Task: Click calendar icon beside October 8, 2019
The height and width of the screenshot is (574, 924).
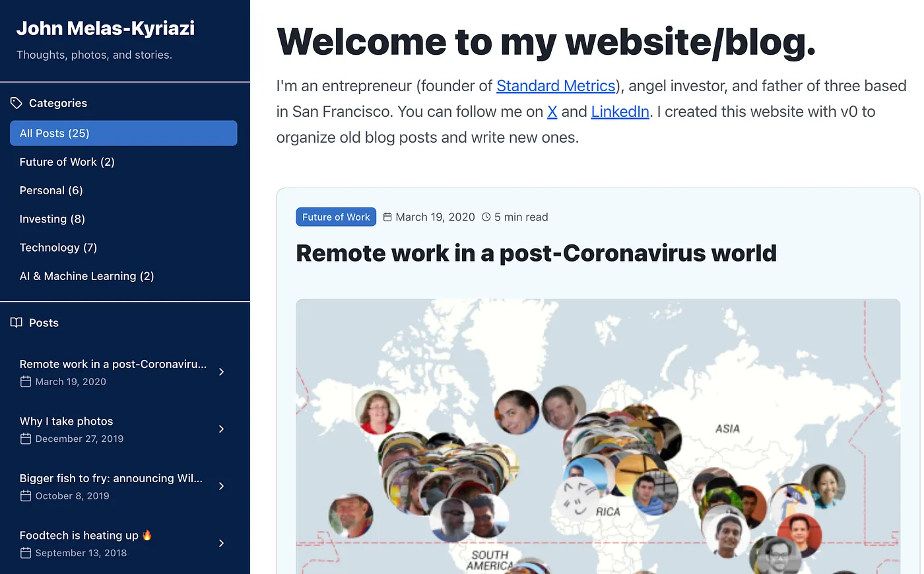Action: (x=26, y=496)
